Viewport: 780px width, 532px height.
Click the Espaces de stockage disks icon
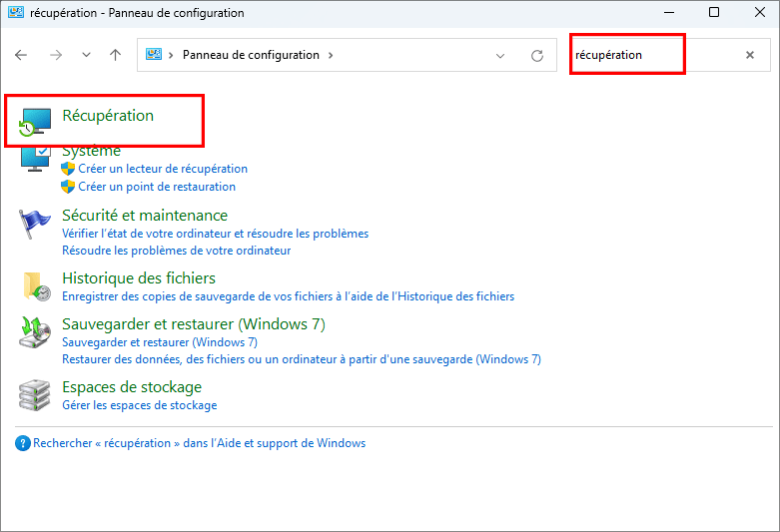tap(35, 395)
